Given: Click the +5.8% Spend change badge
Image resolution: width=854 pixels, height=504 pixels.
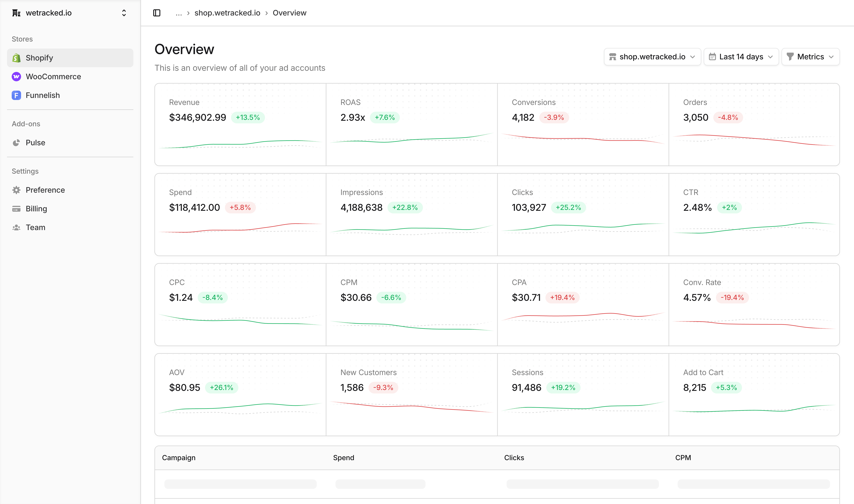Looking at the screenshot, I should tap(240, 208).
